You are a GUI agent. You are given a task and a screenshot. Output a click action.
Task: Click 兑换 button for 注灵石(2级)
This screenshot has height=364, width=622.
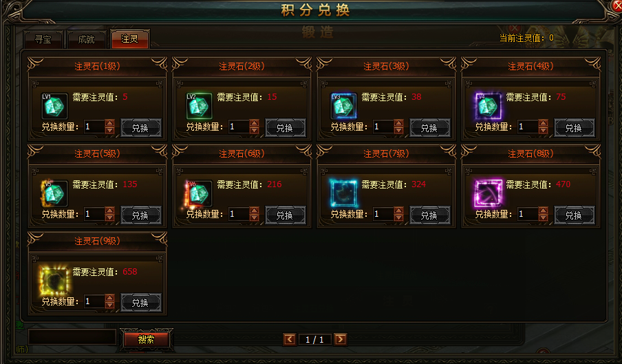(x=286, y=128)
